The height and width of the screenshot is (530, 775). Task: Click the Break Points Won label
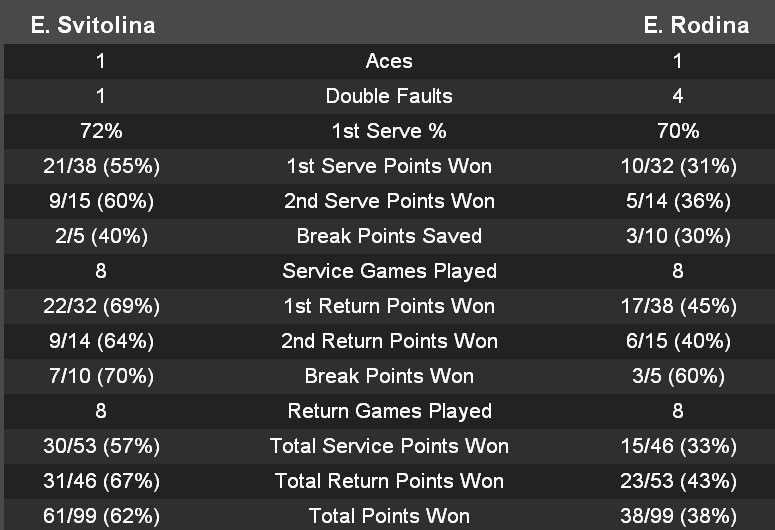(x=389, y=376)
